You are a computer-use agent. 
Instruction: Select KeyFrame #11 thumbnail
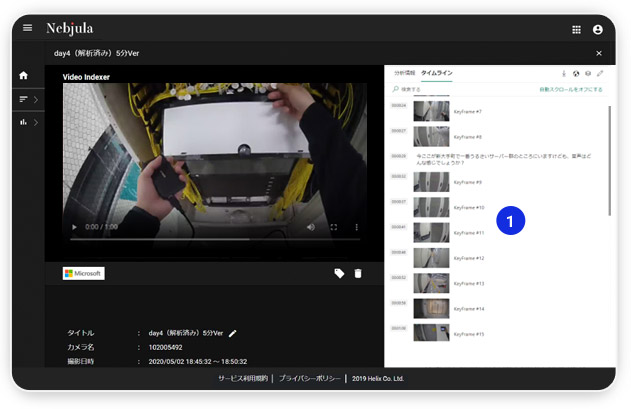431,233
